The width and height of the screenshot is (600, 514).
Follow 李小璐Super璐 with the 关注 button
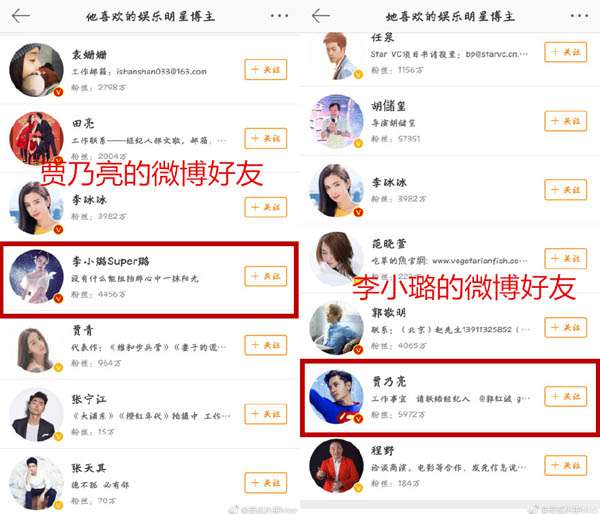click(266, 276)
